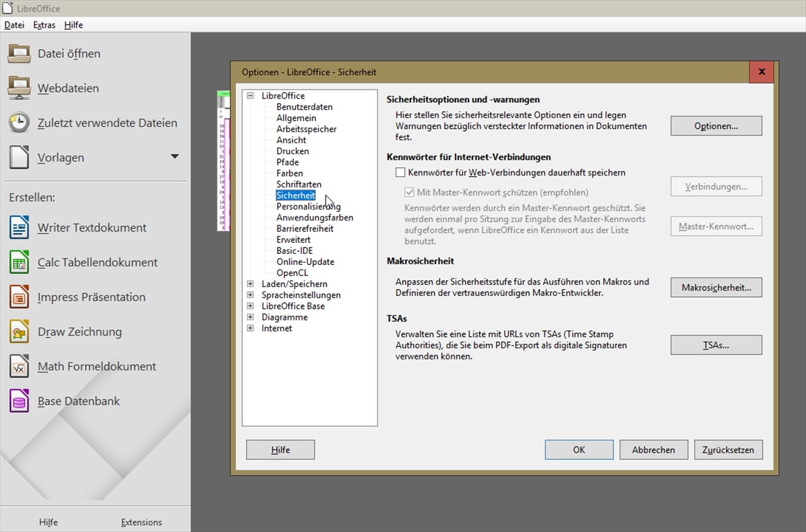Click the Optionen... button
Screen dimensions: 806x532
tap(716, 126)
